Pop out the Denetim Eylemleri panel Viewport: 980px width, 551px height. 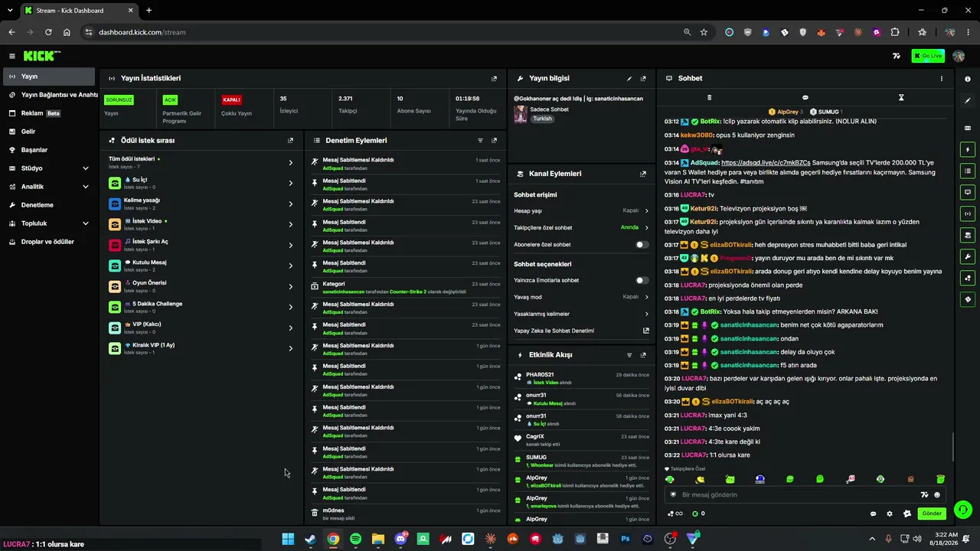point(494,141)
